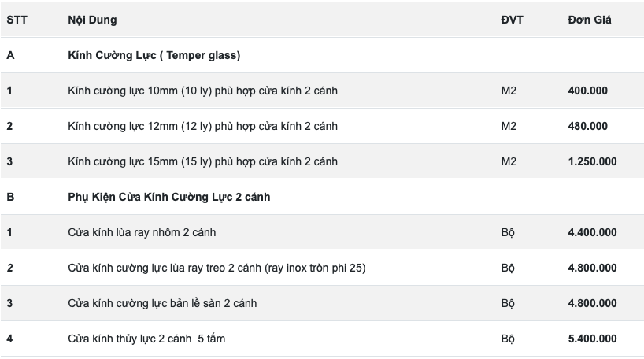Click the M2 unit in the 10mm row
Screen dimensions: 644x359
point(509,91)
